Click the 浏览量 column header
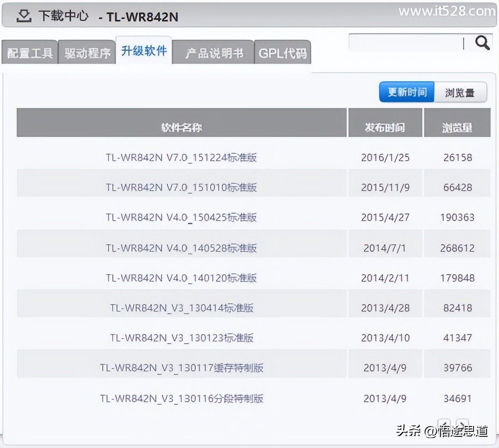The height and width of the screenshot is (448, 499). (457, 123)
